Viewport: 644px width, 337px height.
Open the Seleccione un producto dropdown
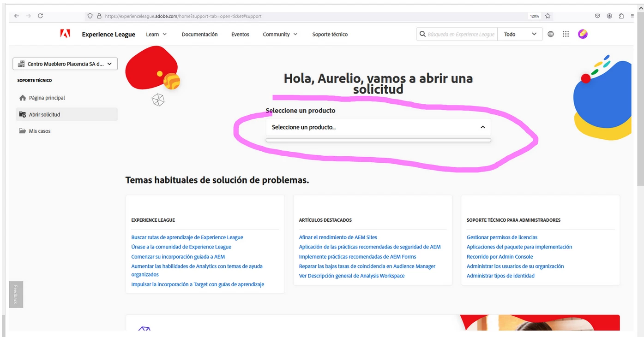tap(378, 127)
